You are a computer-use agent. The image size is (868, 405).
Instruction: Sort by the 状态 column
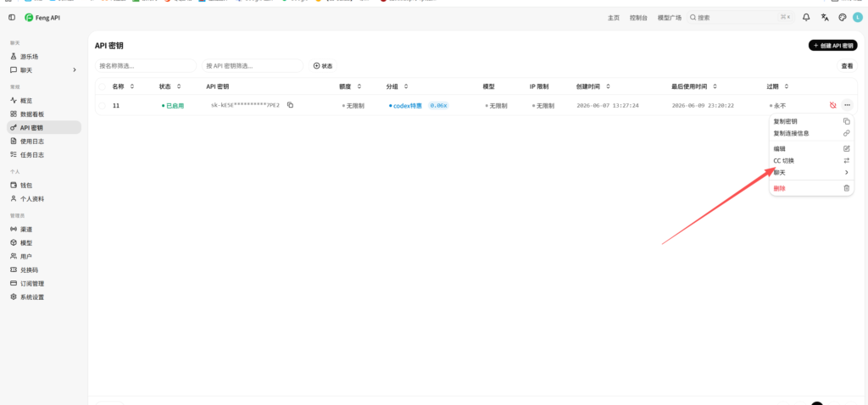(170, 86)
